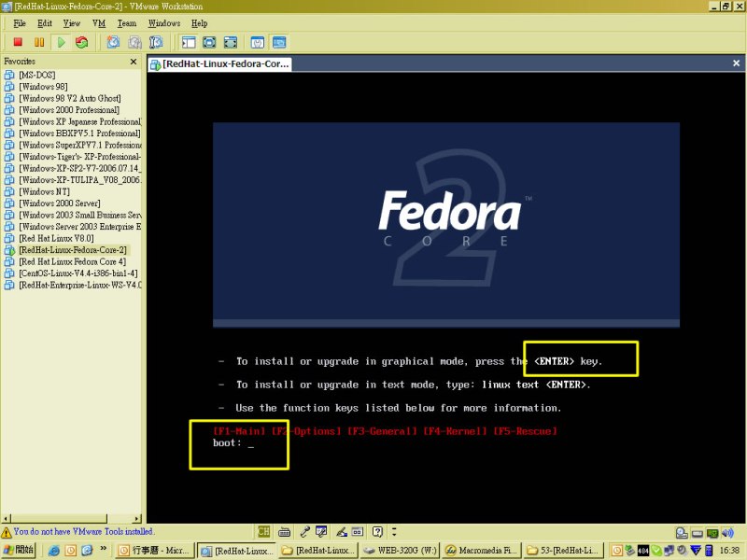Switch to the 行事曆 - Micr... taskbar button

click(x=155, y=551)
